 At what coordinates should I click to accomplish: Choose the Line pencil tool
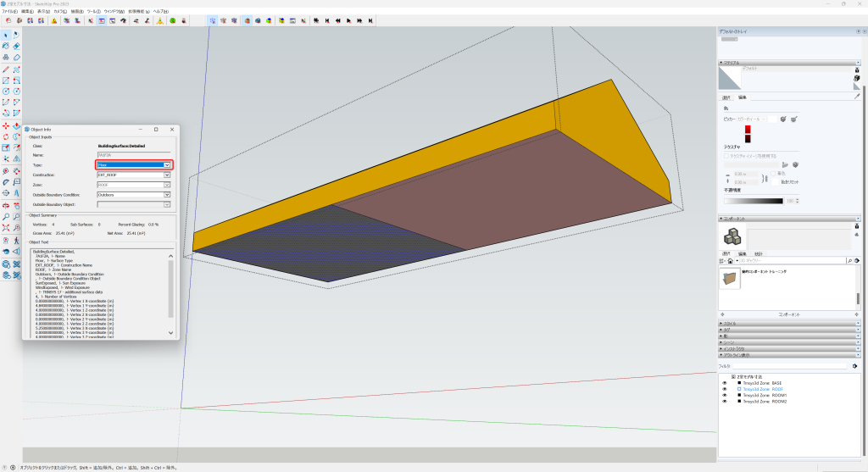tap(6, 69)
